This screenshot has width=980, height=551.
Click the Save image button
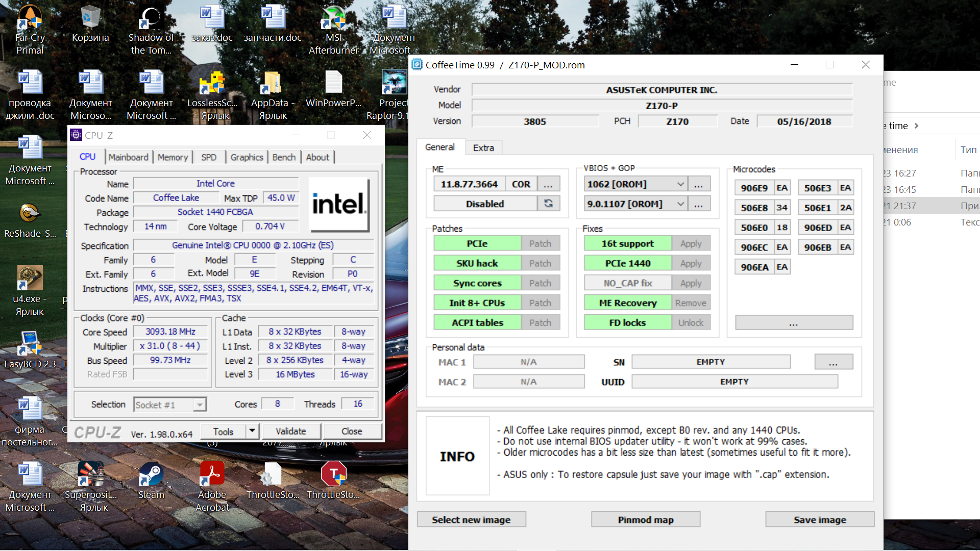click(x=819, y=519)
